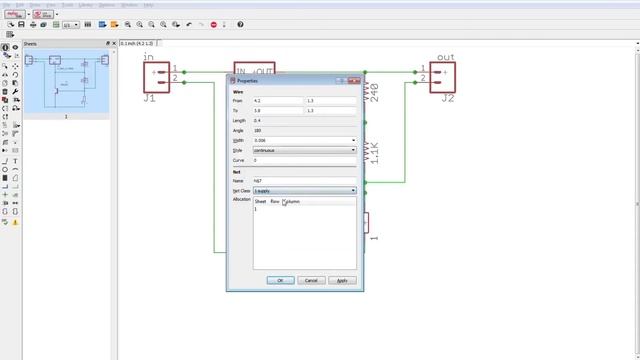This screenshot has height=360, width=640.
Task: Select the Text tool
Action: tap(15, 161)
